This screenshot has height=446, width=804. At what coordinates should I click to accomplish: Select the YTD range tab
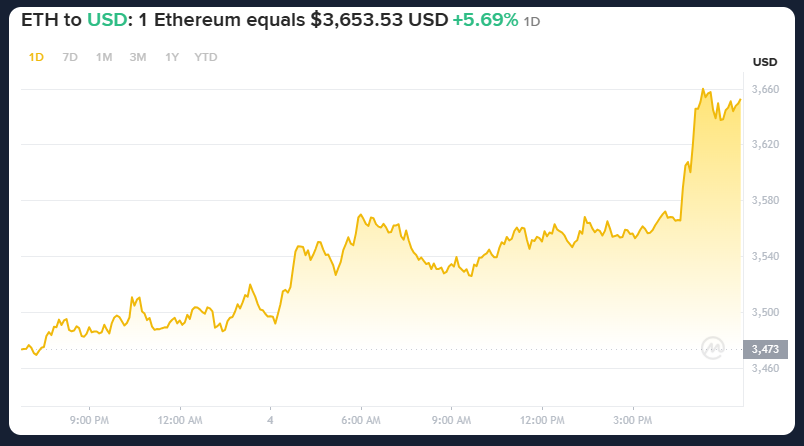(206, 57)
